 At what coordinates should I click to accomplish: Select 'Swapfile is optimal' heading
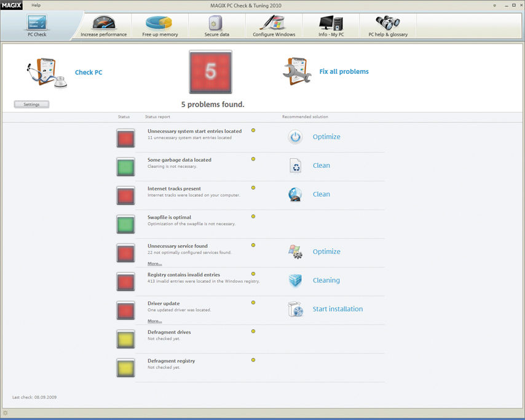tap(170, 217)
